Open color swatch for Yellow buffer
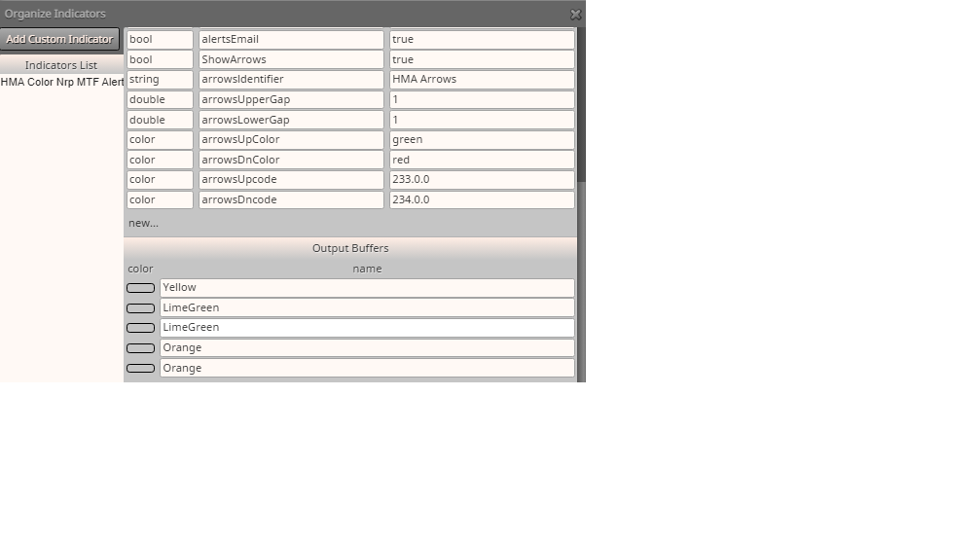Screen dimensions: 980x540 pos(140,288)
